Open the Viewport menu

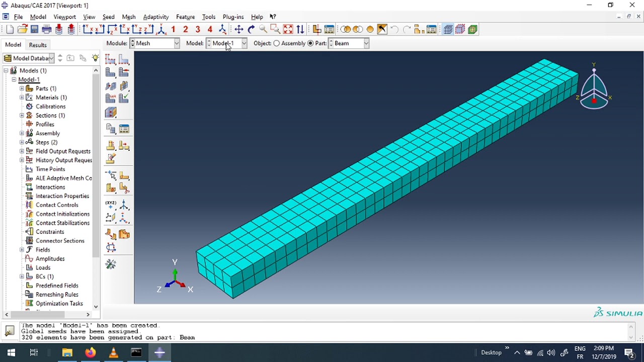coord(64,17)
